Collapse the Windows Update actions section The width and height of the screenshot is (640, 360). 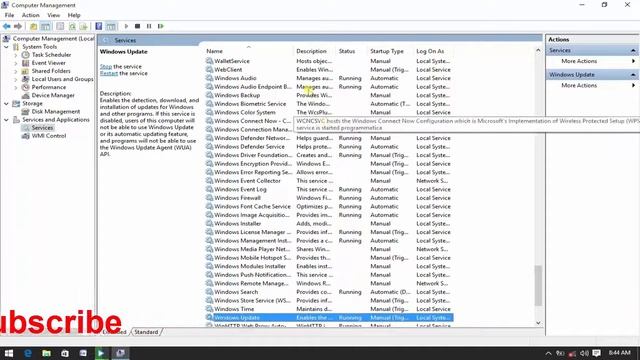[633, 75]
